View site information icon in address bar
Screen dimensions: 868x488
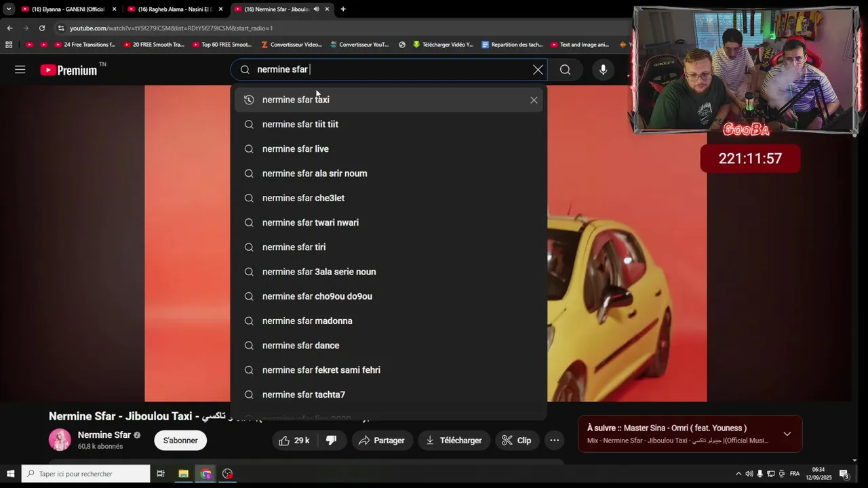tap(61, 28)
